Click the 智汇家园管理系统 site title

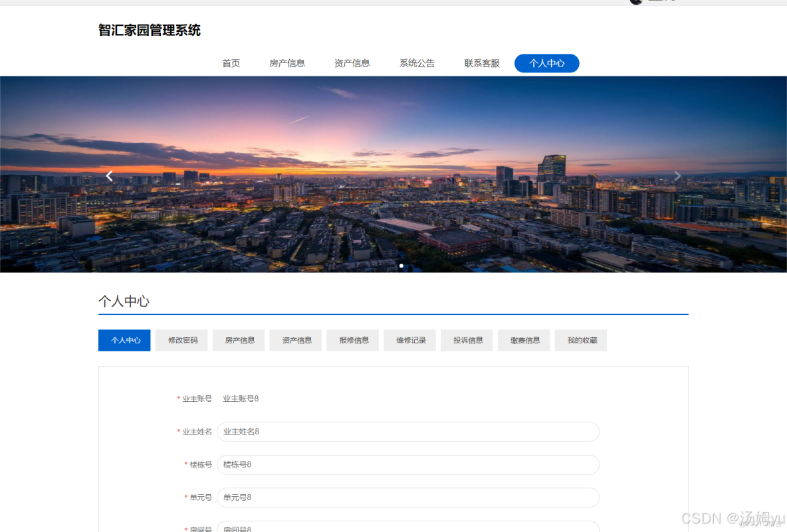tap(149, 30)
